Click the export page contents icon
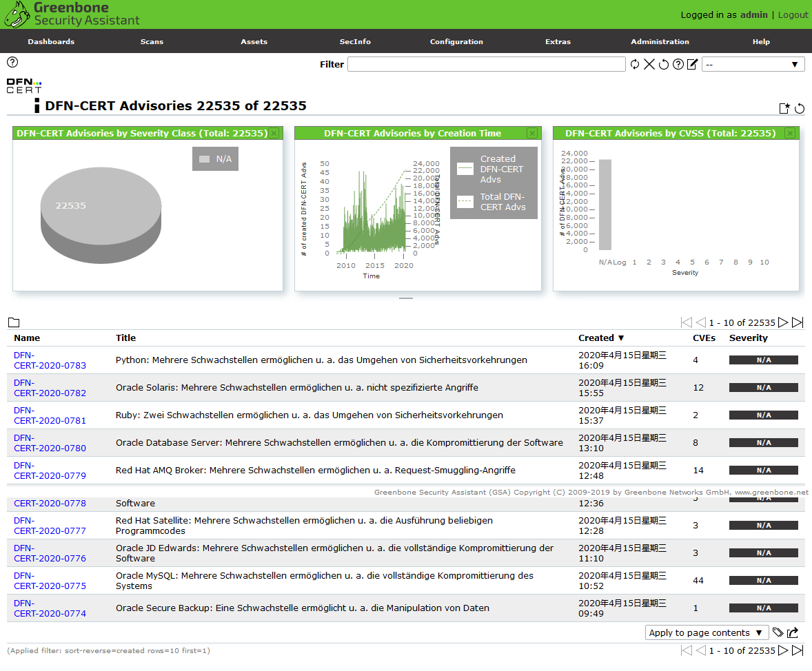This screenshot has height=671, width=812. pyautogui.click(x=793, y=632)
